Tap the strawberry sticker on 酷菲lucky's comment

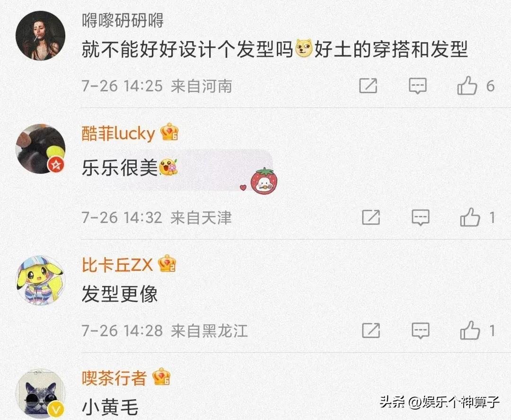pyautogui.click(x=264, y=181)
